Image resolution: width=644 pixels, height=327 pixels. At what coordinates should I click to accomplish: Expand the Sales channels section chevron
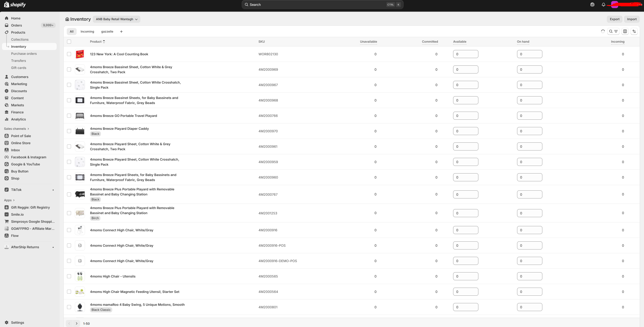coord(28,129)
